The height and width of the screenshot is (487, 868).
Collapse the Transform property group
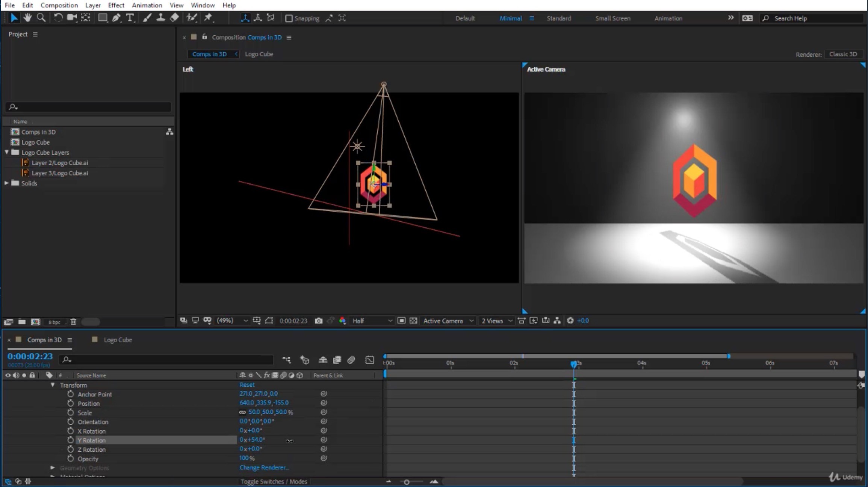click(x=53, y=385)
